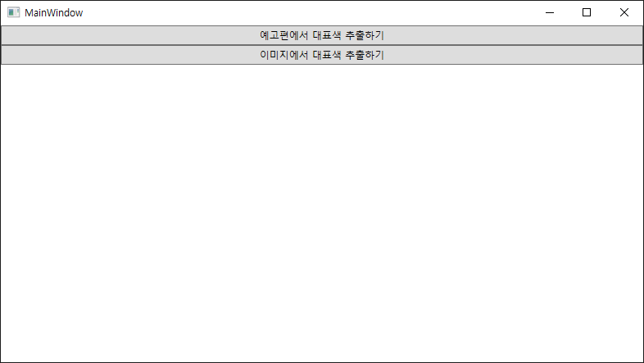The image size is (644, 363).
Task: Click the 이미지에서 대표색 추출하기 button
Action: click(x=322, y=55)
